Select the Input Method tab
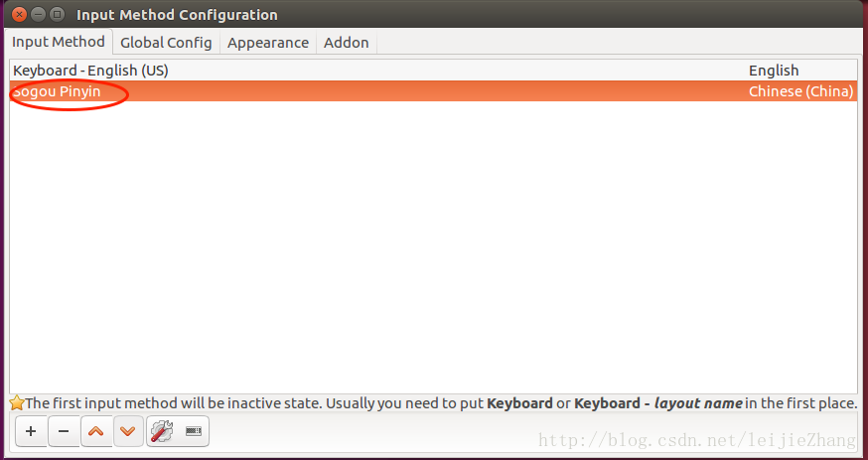868x460 pixels. pos(59,42)
